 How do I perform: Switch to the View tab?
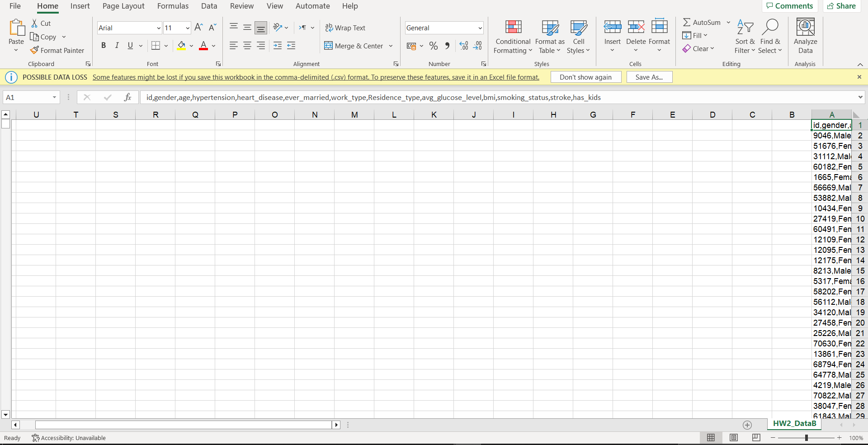click(x=275, y=6)
